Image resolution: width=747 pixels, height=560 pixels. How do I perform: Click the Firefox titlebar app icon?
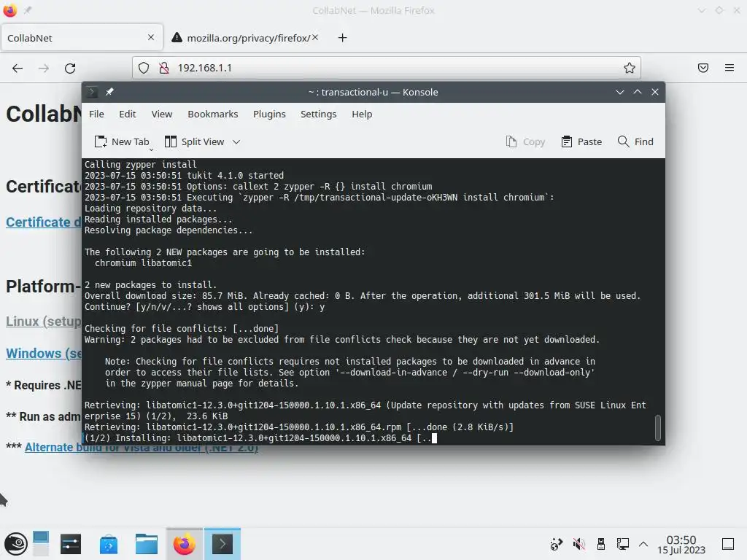(10, 10)
